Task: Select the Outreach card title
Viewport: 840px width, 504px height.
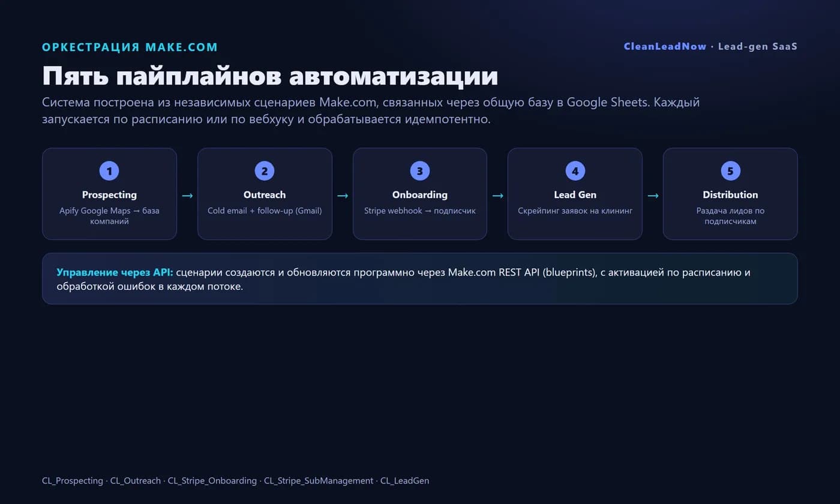Action: click(265, 195)
